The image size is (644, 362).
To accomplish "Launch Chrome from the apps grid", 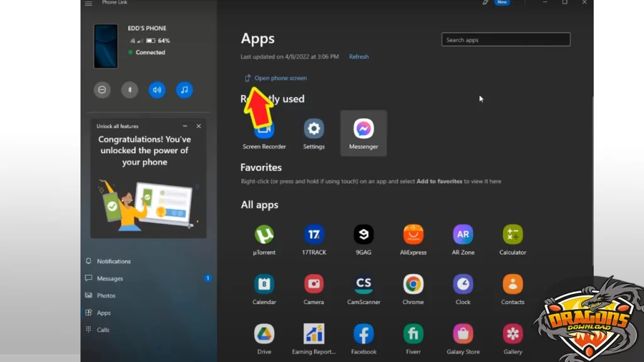I will click(413, 284).
